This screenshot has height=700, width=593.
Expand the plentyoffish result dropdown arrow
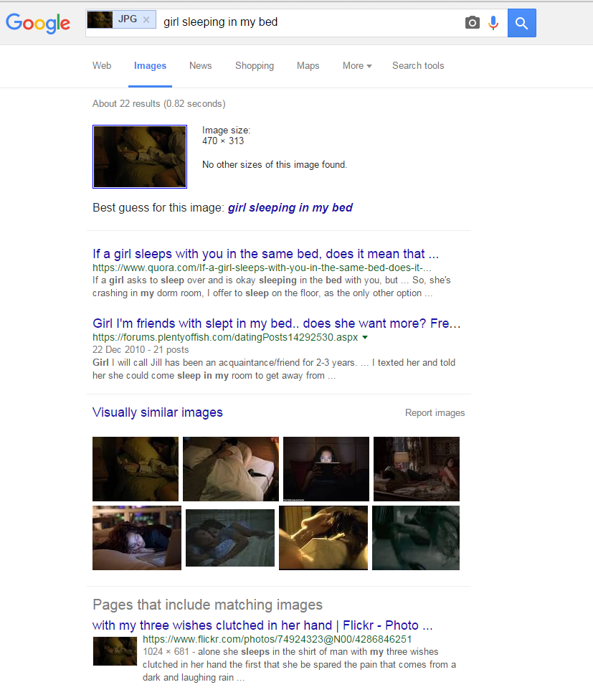(365, 338)
